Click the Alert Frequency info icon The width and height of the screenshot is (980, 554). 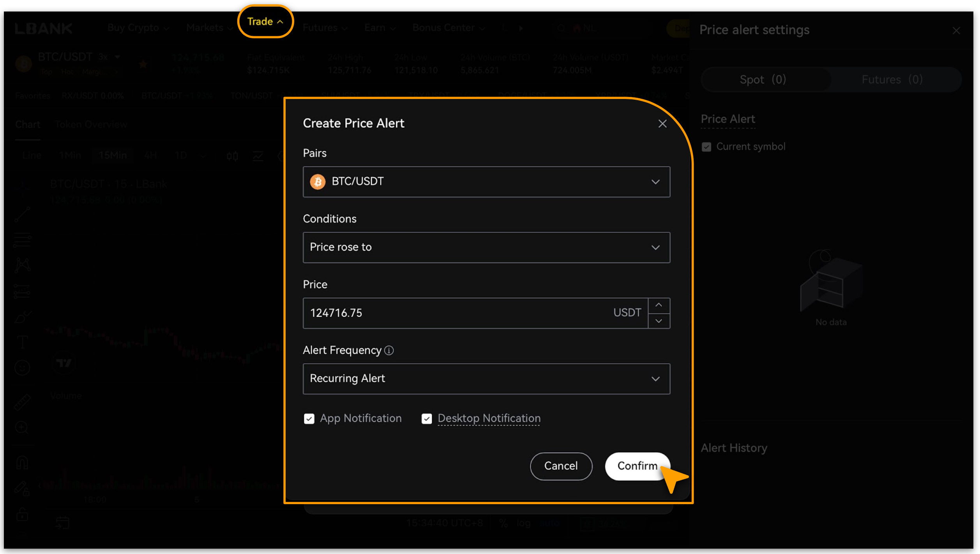[388, 350]
